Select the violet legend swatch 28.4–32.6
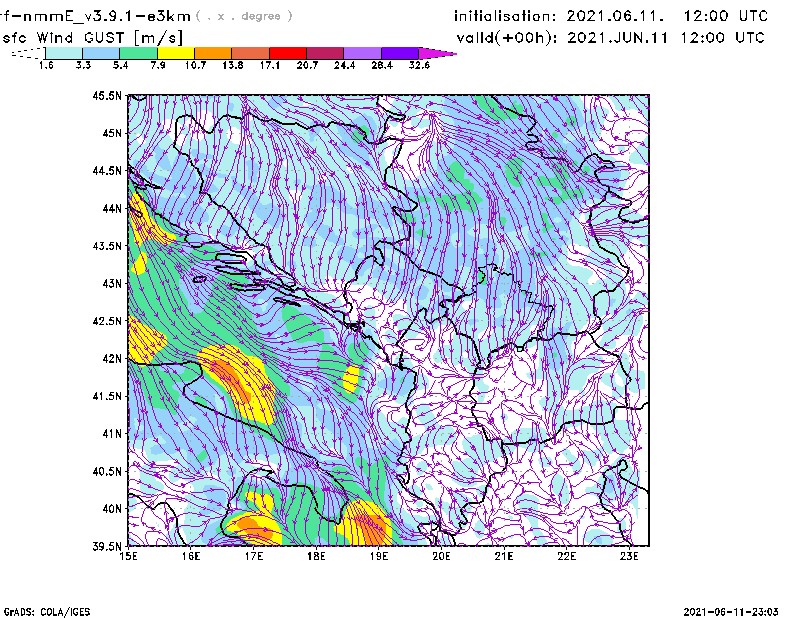 (399, 53)
